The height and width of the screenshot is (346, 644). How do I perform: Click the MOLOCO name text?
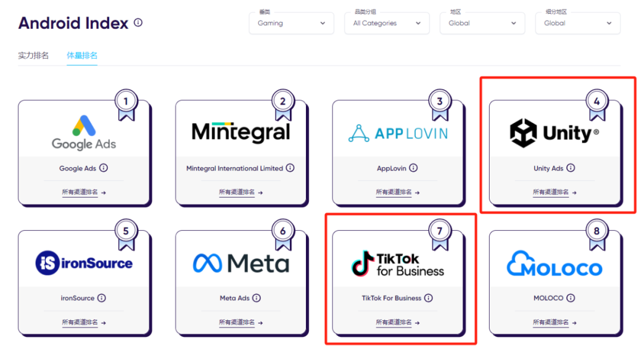[x=549, y=298]
